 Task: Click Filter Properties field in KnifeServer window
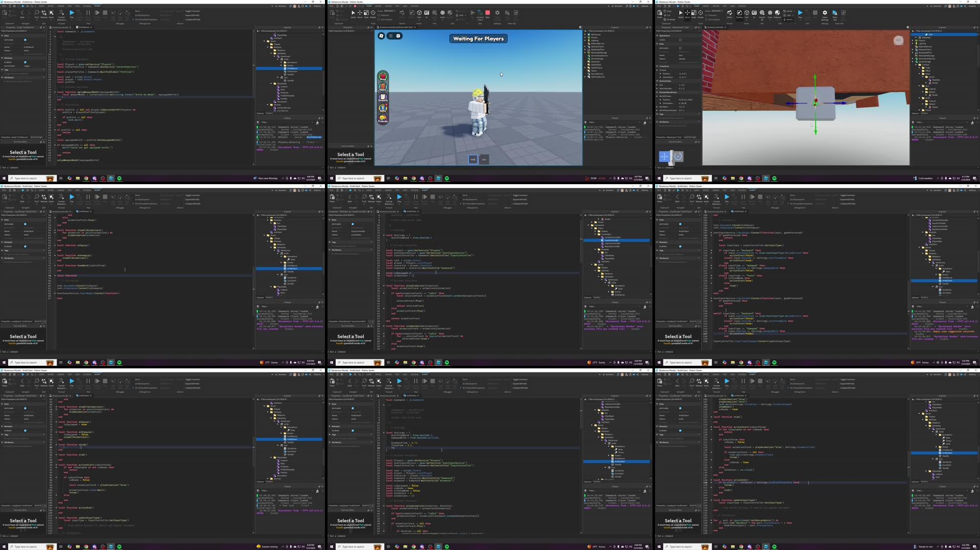coord(23,31)
